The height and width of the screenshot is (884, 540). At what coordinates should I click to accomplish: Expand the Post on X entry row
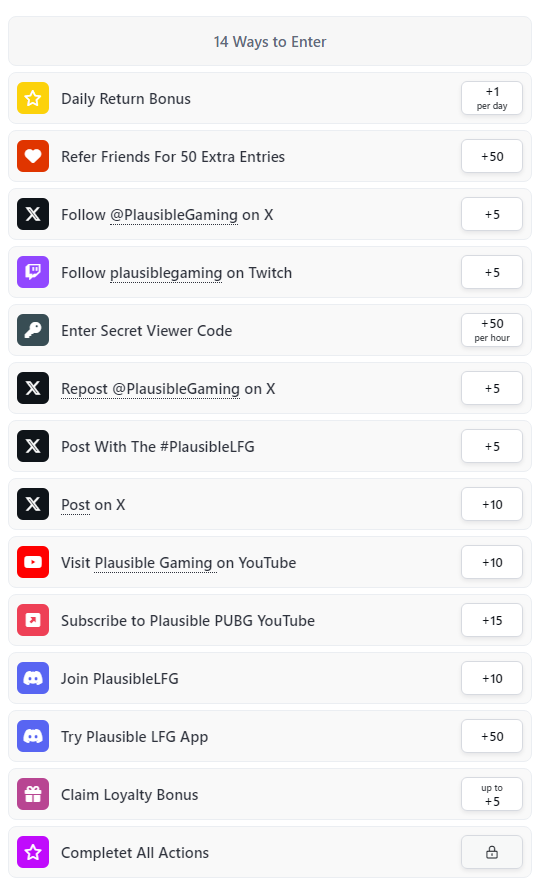(x=269, y=505)
